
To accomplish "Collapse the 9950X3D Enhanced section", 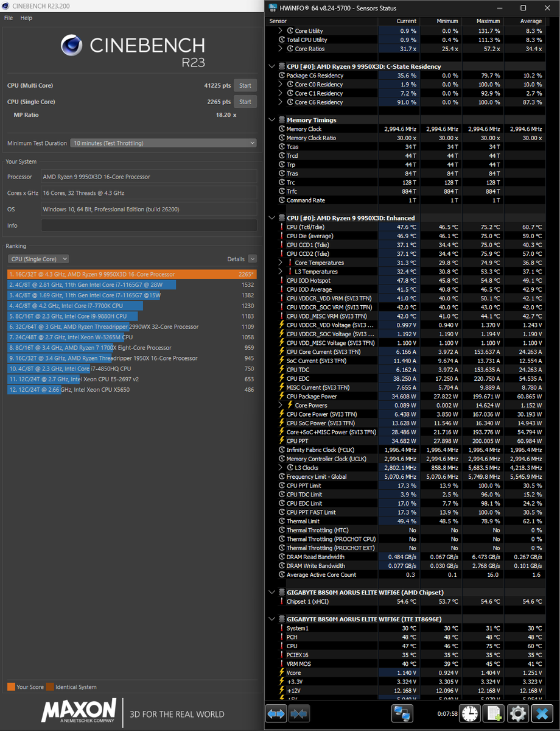I will click(x=271, y=218).
